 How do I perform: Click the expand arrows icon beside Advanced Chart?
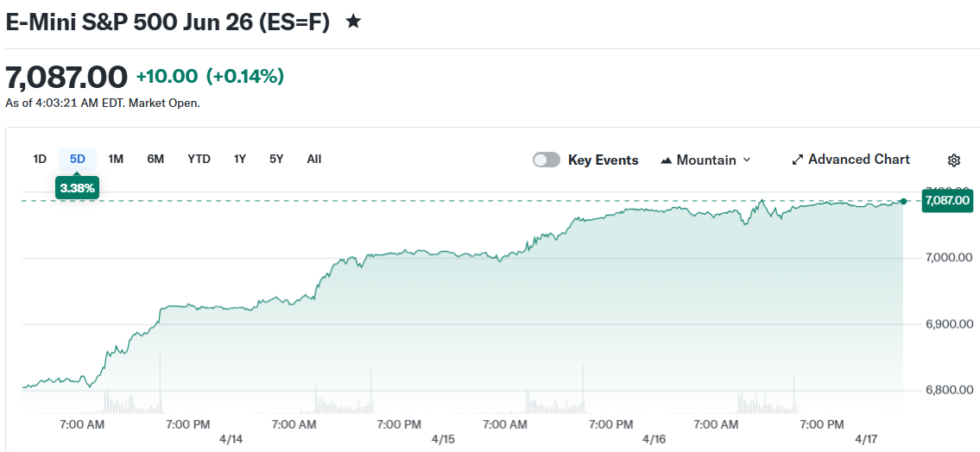point(798,160)
